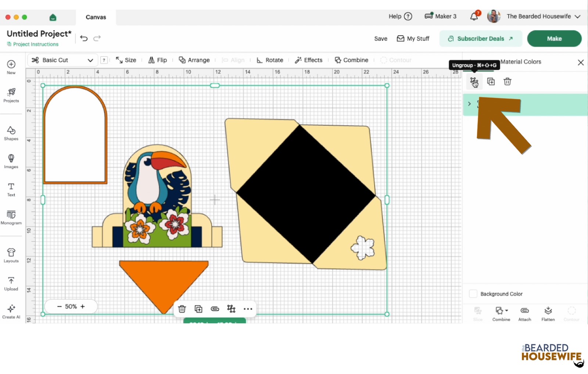Save the project
Screen dimensions: 588x374
tap(381, 39)
